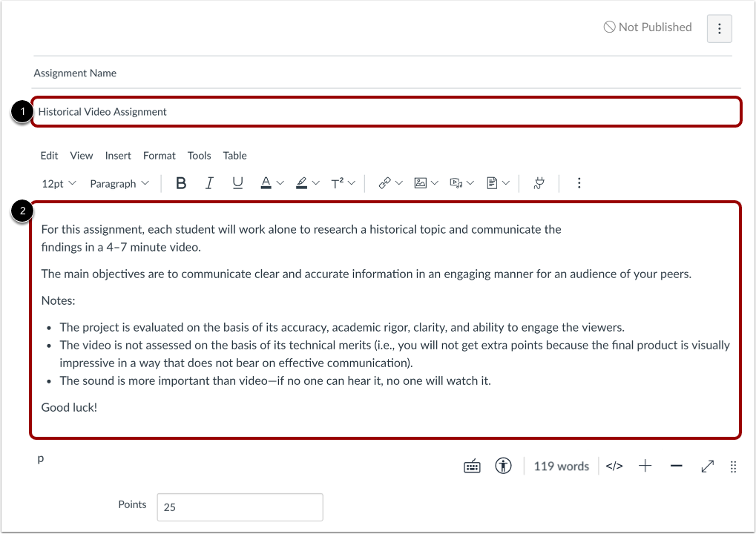Click the Points input showing 25
Screen dimensions: 756x534
[239, 507]
